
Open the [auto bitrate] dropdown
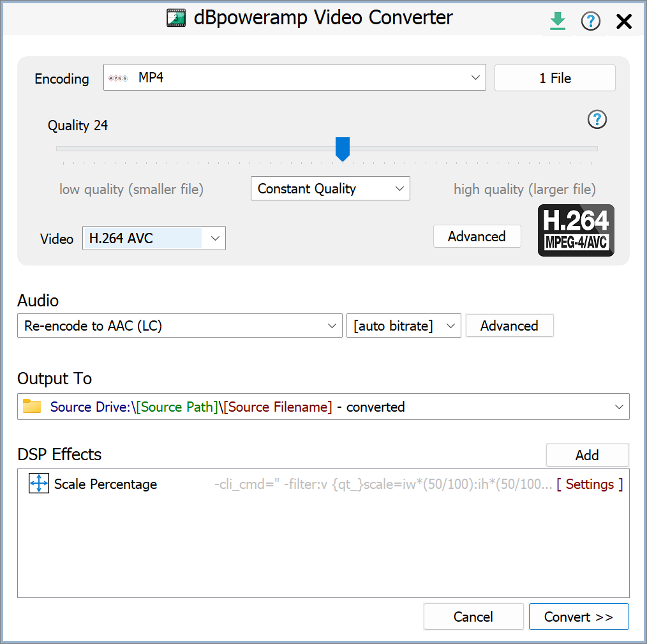[x=450, y=326]
